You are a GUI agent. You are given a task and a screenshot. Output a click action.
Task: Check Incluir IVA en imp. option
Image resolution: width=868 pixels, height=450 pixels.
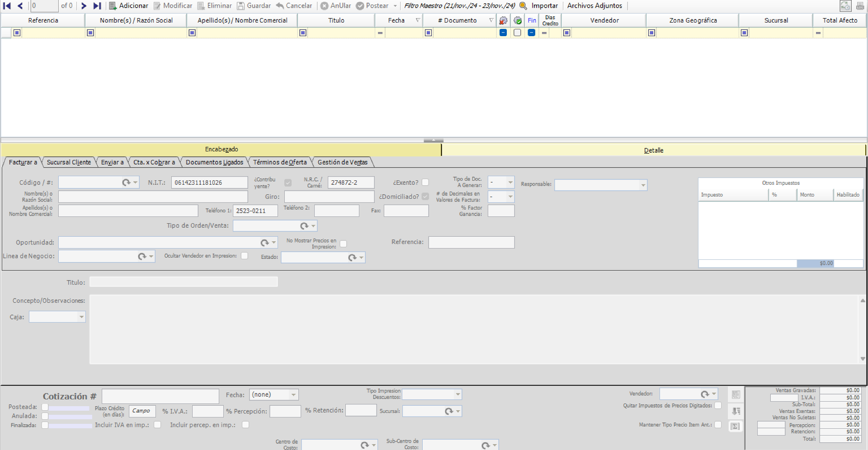[157, 425]
